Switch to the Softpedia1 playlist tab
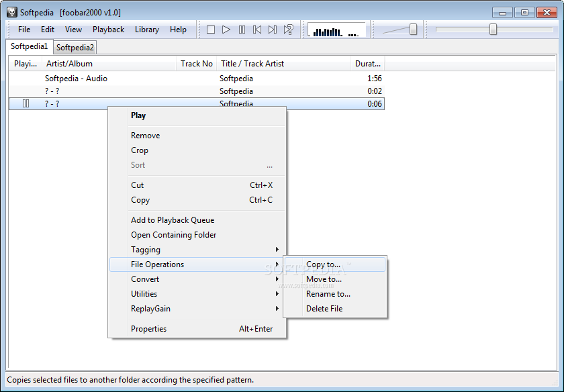Image resolution: width=564 pixels, height=392 pixels. tap(30, 46)
